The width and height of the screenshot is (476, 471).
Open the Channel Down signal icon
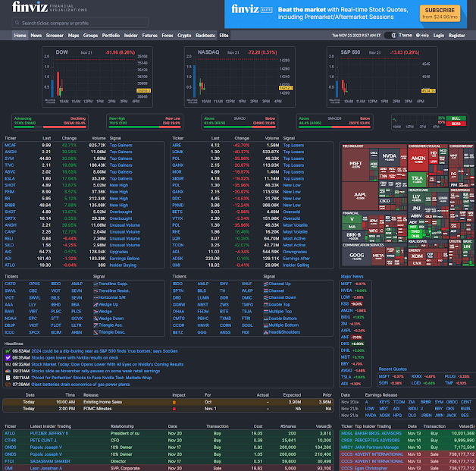pyautogui.click(x=266, y=297)
